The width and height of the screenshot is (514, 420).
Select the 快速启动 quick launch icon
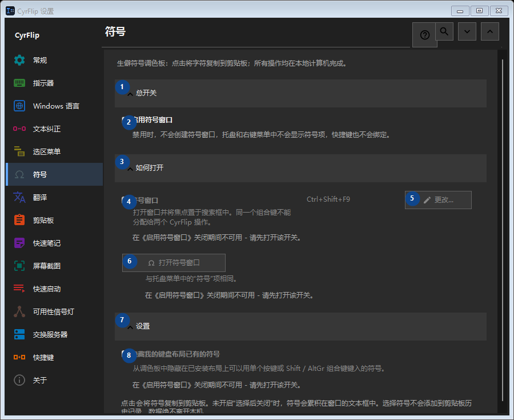(19, 289)
